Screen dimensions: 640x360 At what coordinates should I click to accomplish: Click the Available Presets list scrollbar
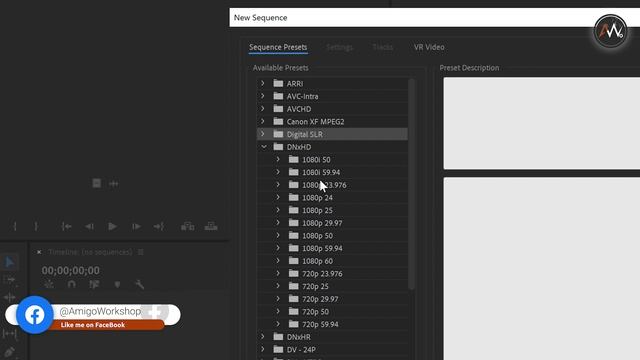[411, 184]
